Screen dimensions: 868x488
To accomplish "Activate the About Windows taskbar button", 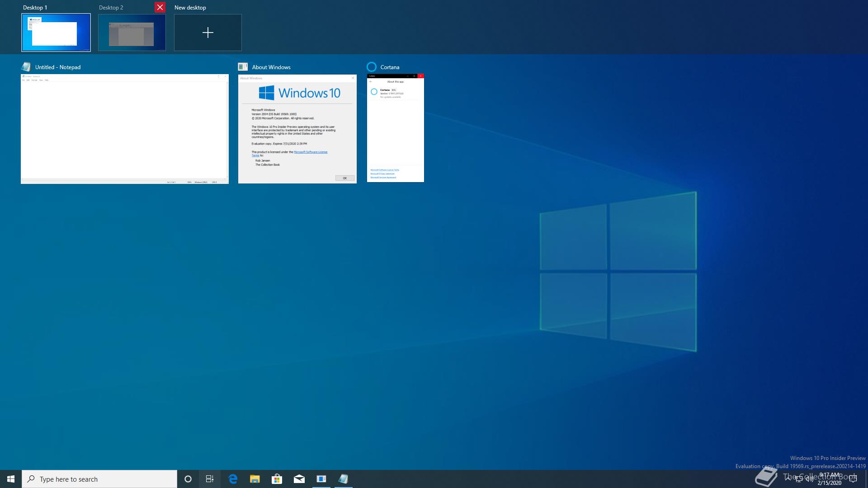I will point(321,479).
